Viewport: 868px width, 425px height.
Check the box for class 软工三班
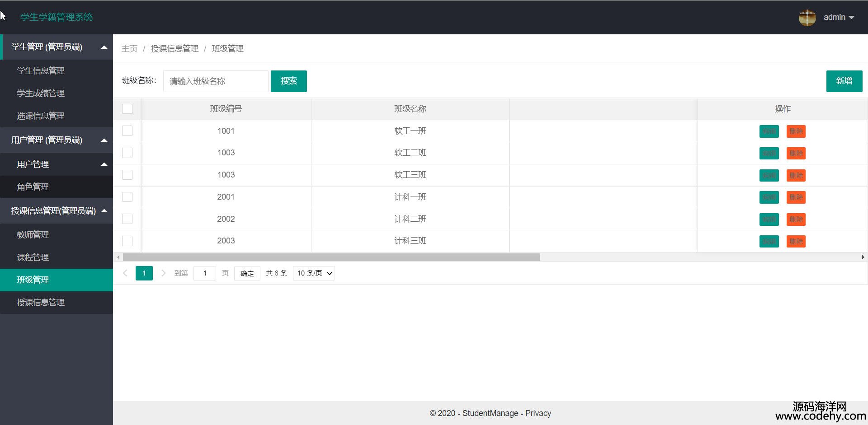point(127,175)
